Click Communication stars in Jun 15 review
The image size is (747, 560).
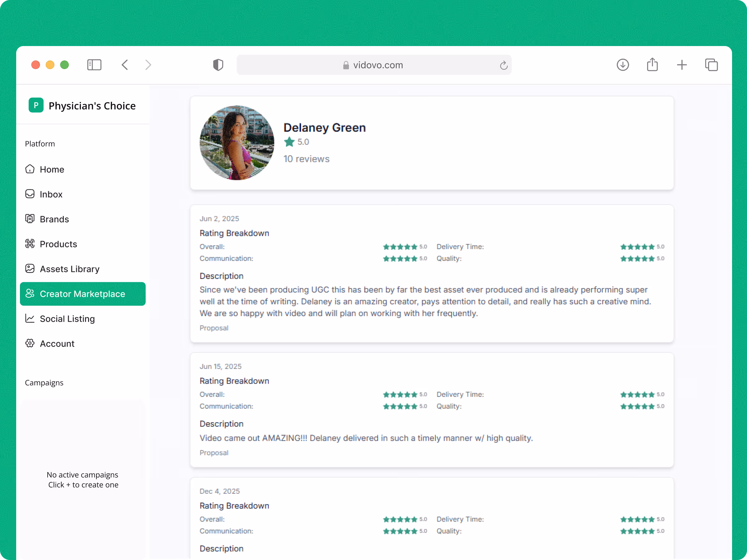pos(400,406)
